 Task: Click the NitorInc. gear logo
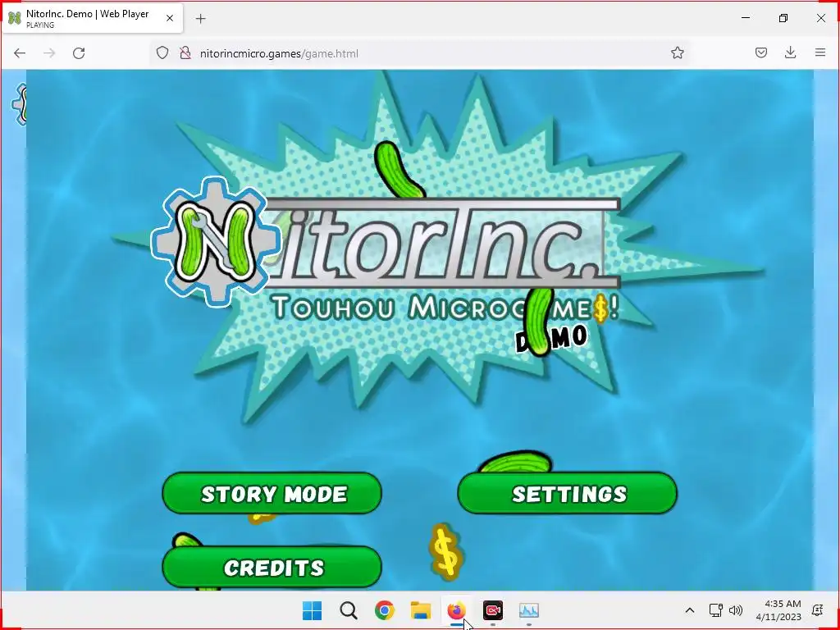point(216,242)
